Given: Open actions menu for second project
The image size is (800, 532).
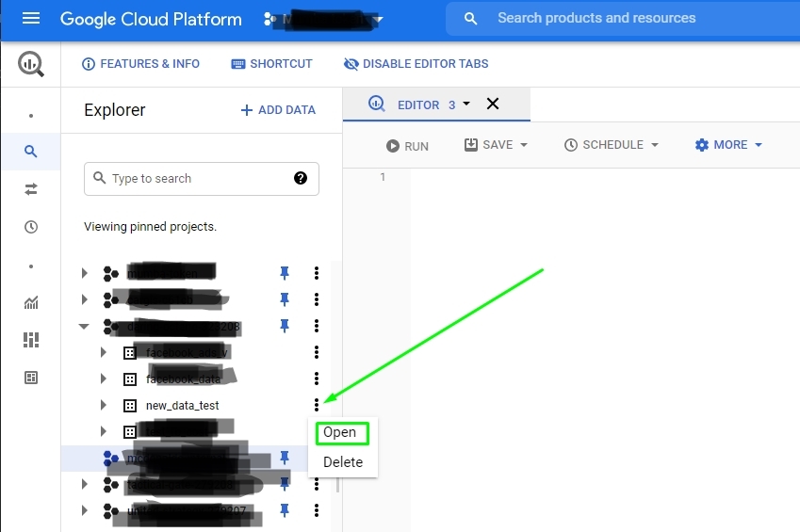Looking at the screenshot, I should (x=317, y=298).
